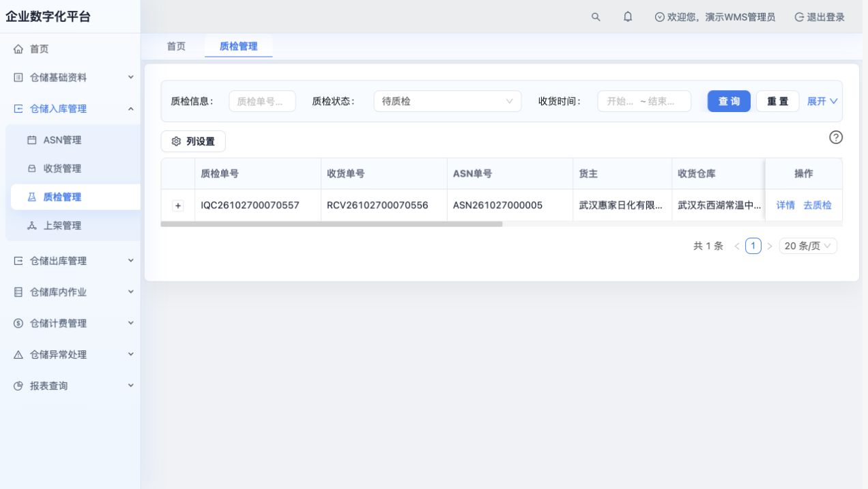868x489 pixels.
Task: Click the 质检管理 flask icon
Action: (x=31, y=197)
